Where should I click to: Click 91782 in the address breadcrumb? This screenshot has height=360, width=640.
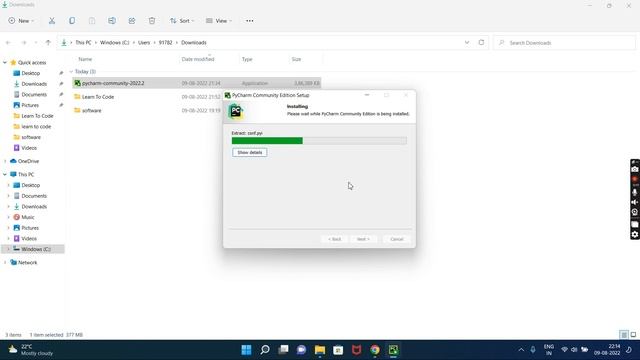(165, 42)
